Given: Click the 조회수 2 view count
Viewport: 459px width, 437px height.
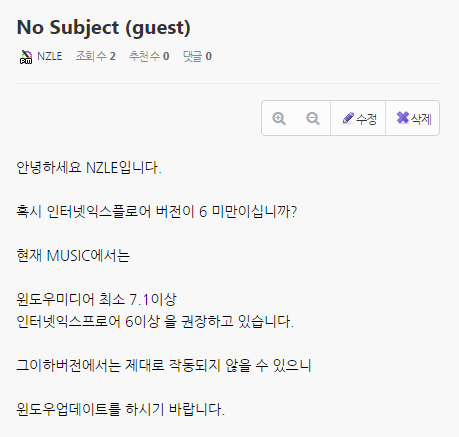Looking at the screenshot, I should point(96,56).
